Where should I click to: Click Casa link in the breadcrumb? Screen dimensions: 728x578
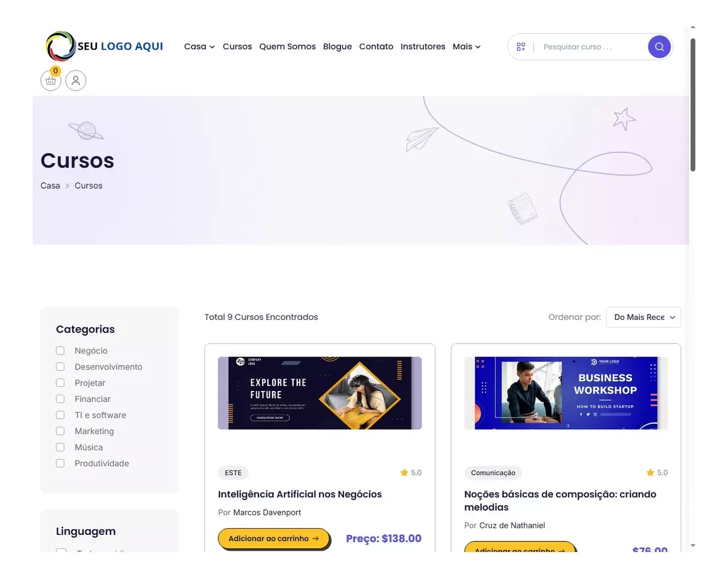[50, 186]
